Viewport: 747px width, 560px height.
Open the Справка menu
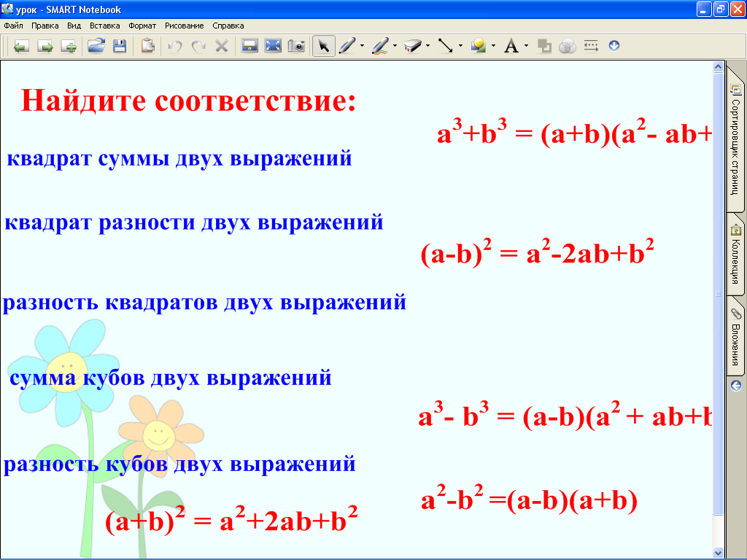228,26
